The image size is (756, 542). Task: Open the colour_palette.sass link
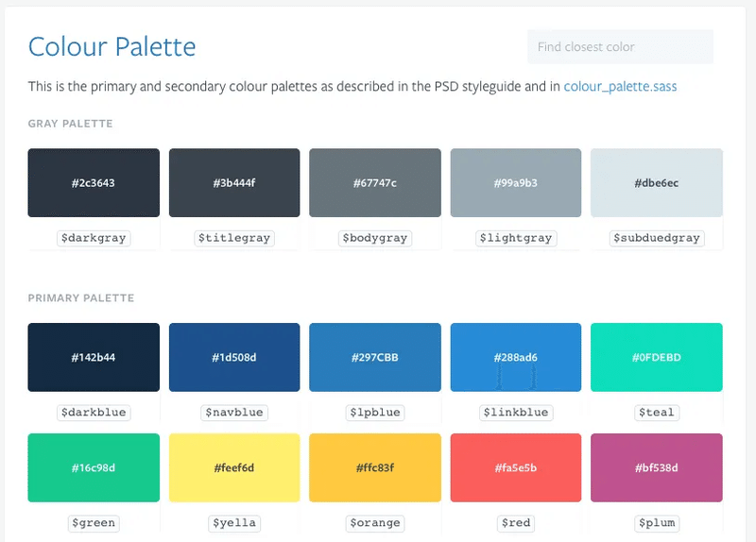pos(620,87)
